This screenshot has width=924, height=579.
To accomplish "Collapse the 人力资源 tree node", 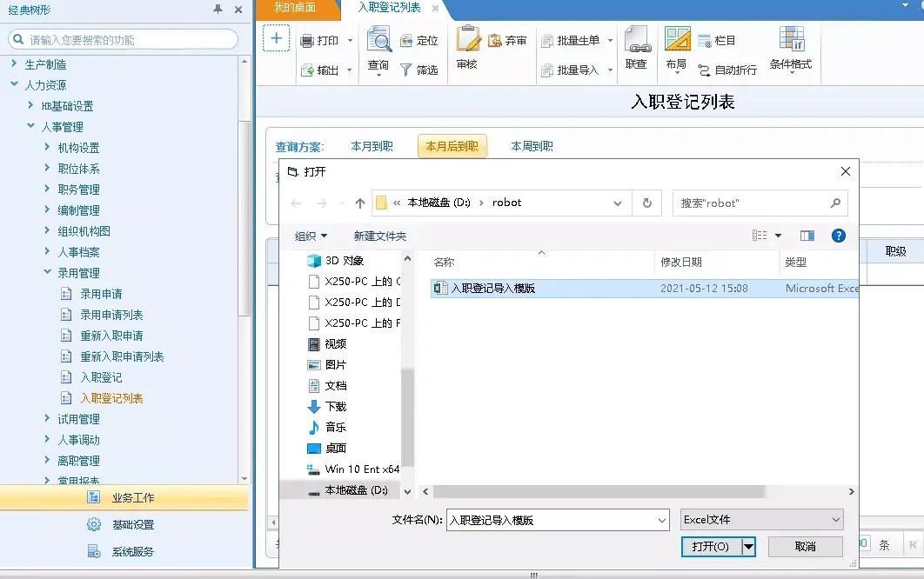I will pyautogui.click(x=14, y=84).
